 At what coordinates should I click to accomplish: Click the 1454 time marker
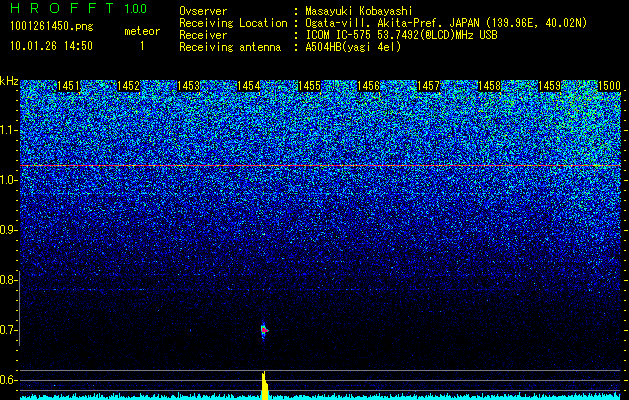(x=249, y=86)
